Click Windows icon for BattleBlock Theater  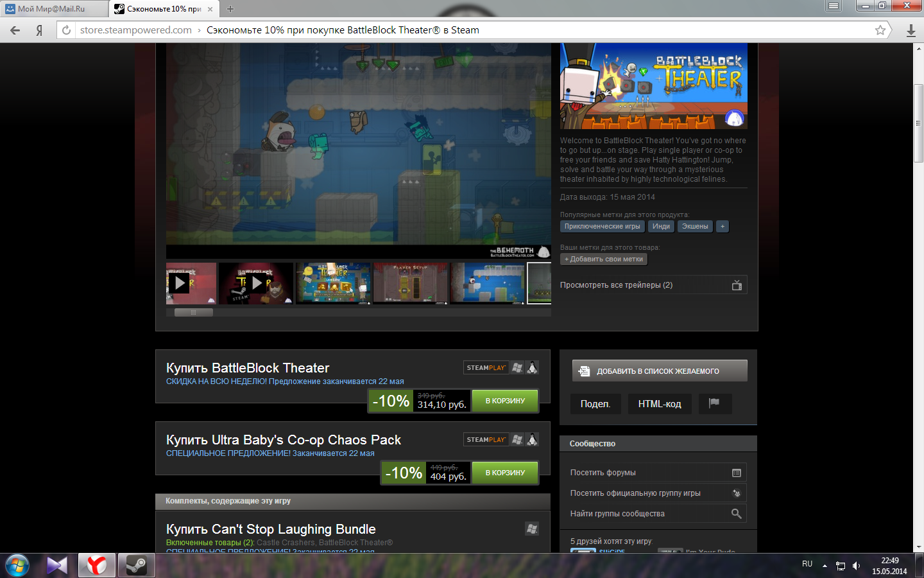517,367
